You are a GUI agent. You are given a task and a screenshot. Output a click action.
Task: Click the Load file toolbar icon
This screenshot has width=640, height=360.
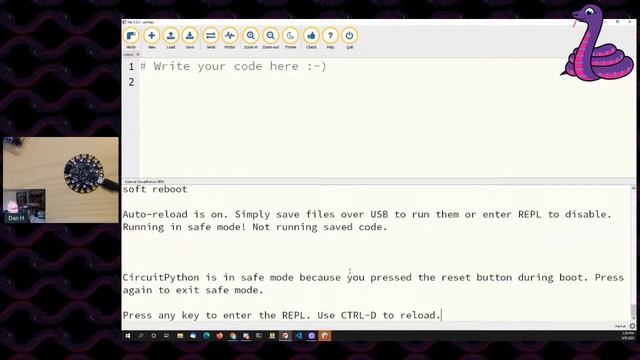[171, 38]
